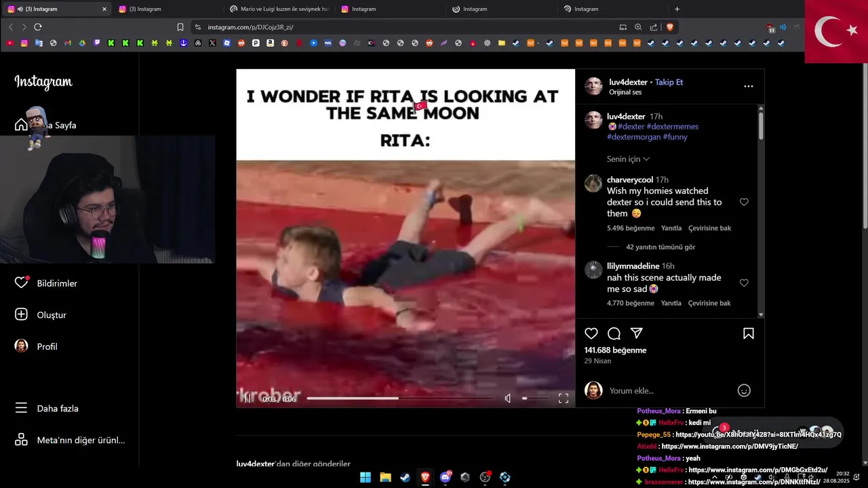868x488 pixels.
Task: Open a new browser tab
Action: tap(677, 9)
